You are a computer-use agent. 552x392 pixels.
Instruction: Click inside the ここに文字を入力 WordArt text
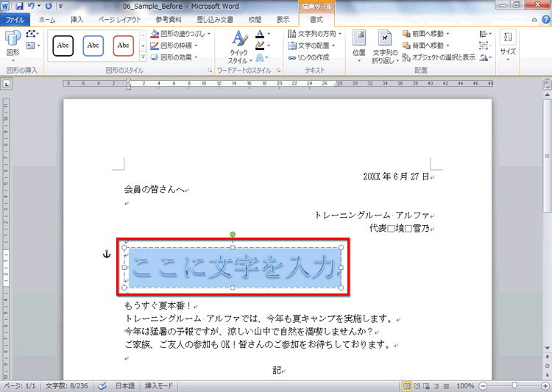pyautogui.click(x=233, y=268)
